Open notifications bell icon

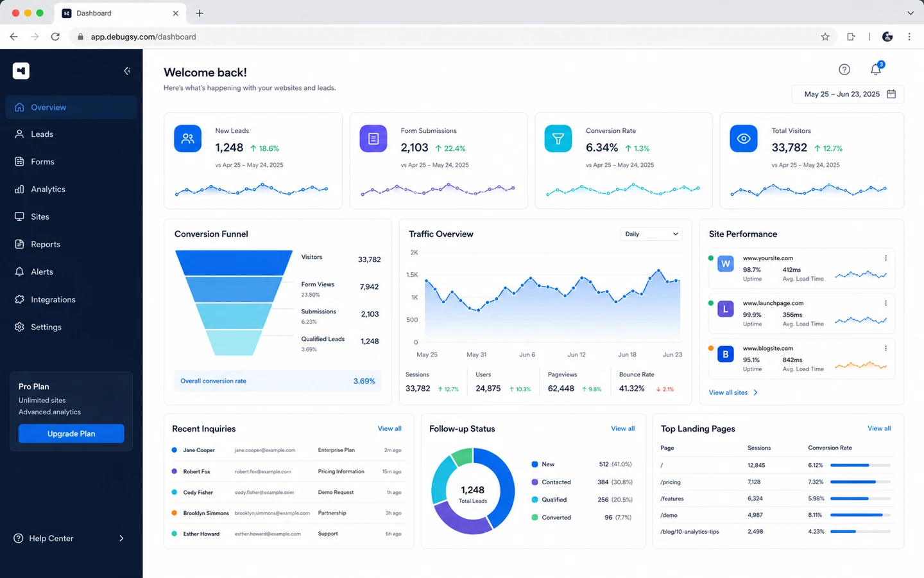pyautogui.click(x=876, y=69)
